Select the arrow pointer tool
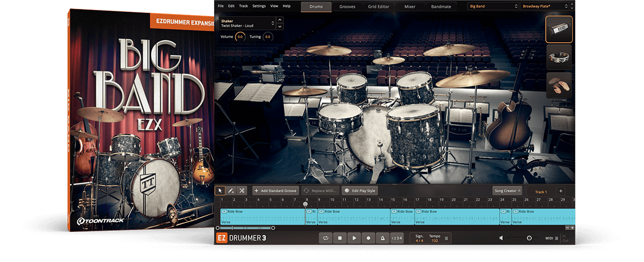 pos(220,191)
